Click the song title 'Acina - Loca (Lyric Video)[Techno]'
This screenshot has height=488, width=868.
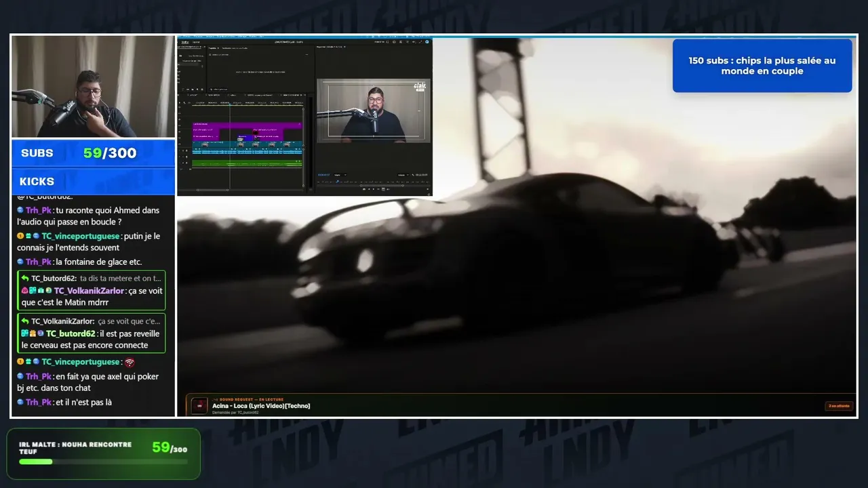click(x=261, y=406)
